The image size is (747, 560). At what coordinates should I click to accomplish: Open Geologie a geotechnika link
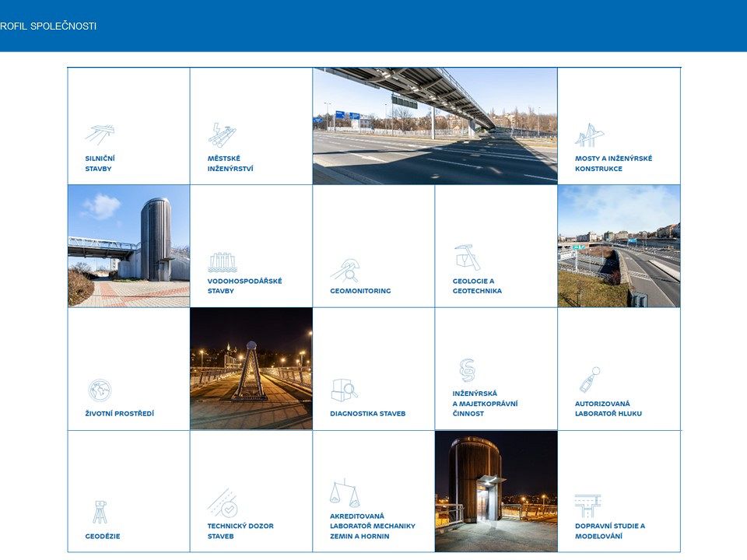477,285
